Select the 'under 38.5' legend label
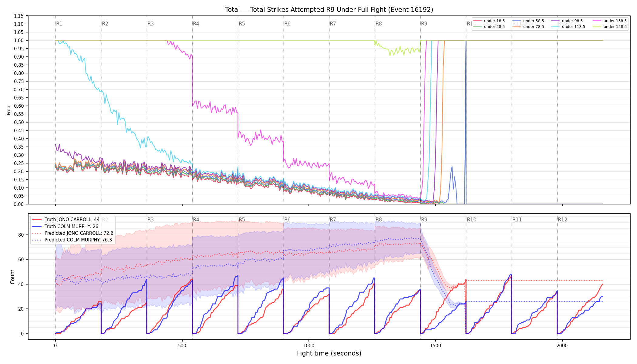Viewport: 637px width, 364px height. coord(494,27)
